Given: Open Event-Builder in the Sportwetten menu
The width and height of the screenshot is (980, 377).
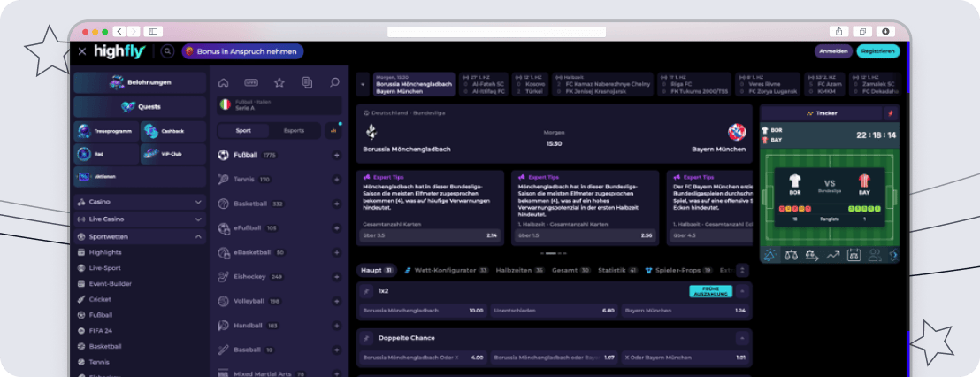Looking at the screenshot, I should point(110,284).
